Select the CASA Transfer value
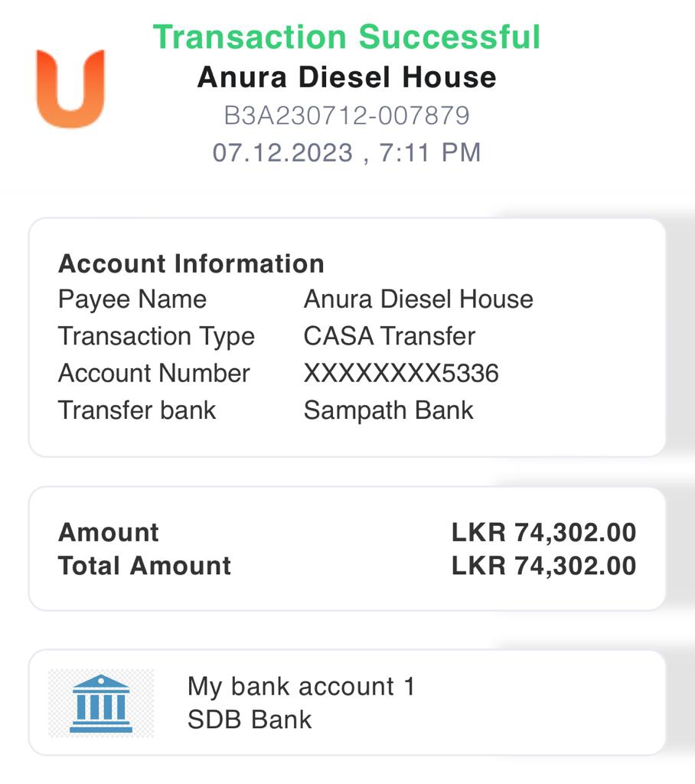This screenshot has height=784, width=695. point(389,336)
